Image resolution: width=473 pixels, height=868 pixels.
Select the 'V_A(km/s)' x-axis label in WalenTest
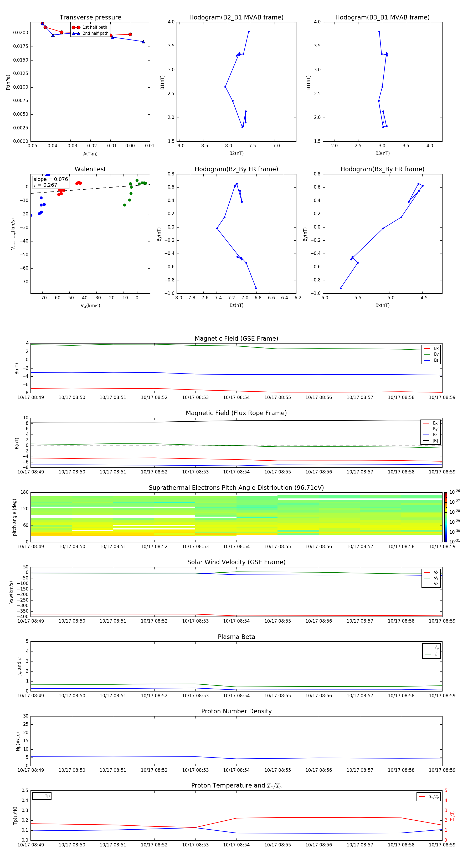click(x=90, y=306)
